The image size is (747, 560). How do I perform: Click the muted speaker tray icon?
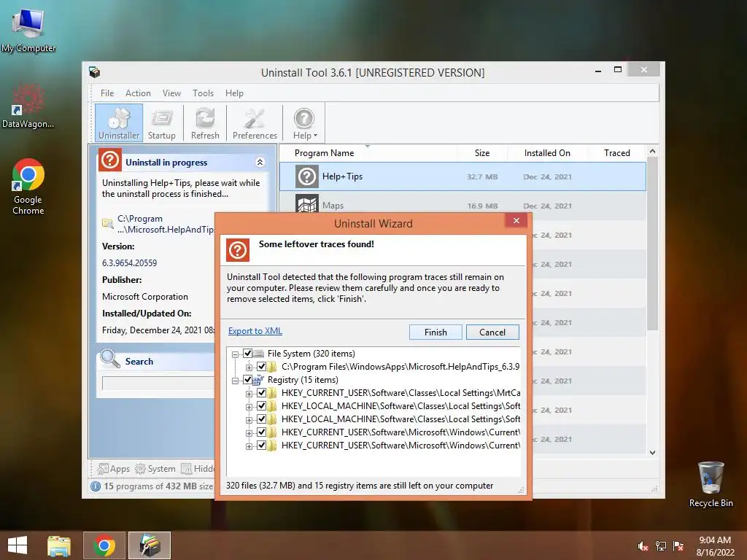643,546
